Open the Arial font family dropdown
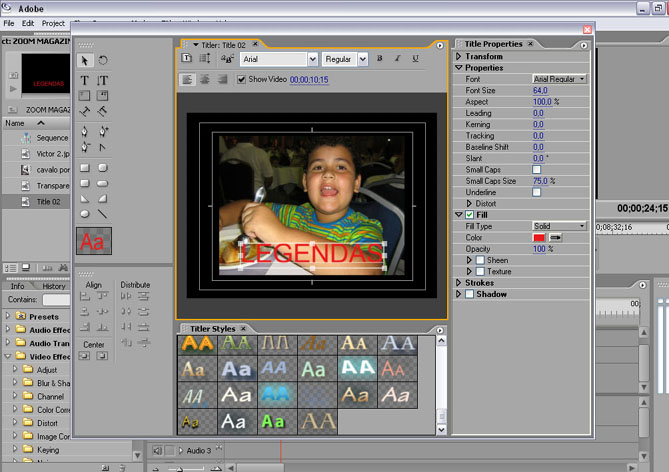Viewport: 669px width, 472px height. [312, 60]
